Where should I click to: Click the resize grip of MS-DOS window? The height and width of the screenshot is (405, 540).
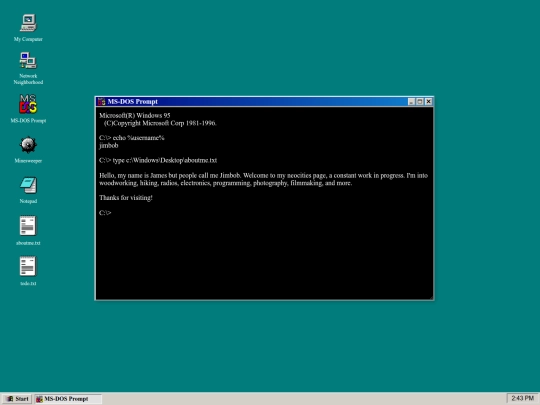pos(431,297)
